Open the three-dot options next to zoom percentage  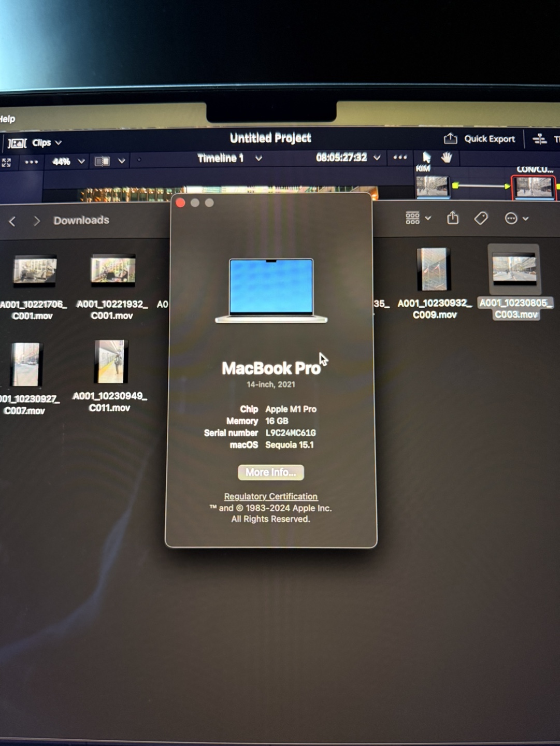coord(32,162)
